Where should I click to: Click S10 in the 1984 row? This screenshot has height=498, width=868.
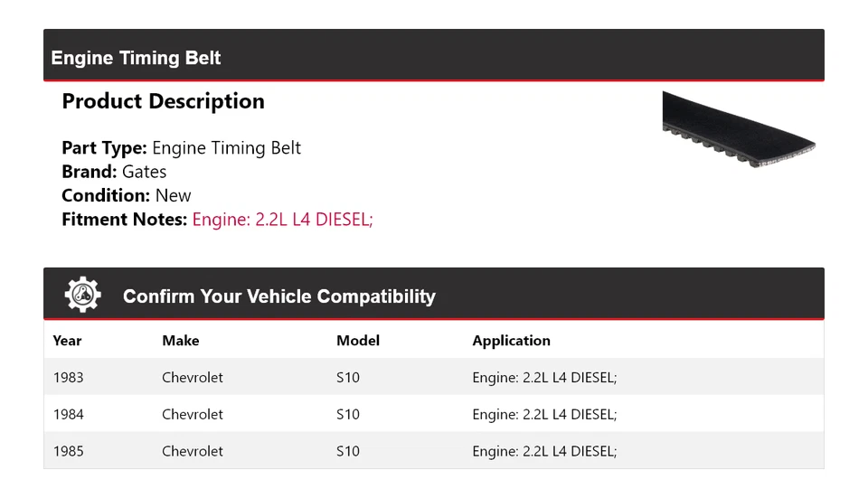click(348, 414)
